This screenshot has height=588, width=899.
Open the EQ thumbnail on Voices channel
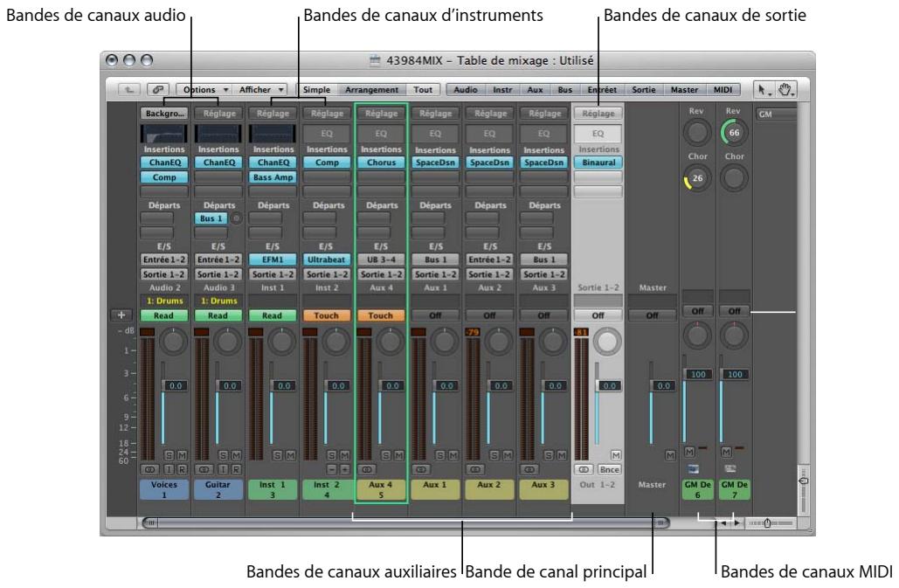click(164, 134)
